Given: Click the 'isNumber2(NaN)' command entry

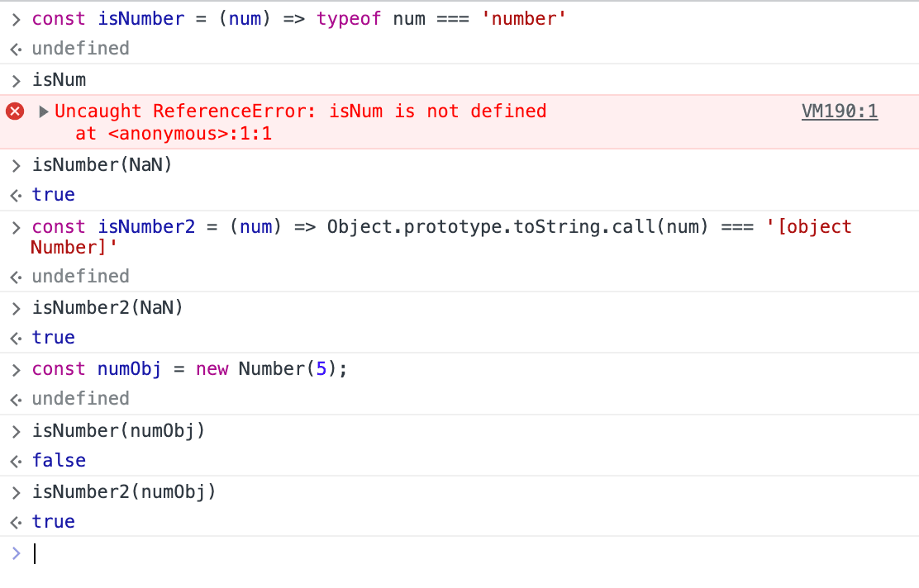Looking at the screenshot, I should click(x=107, y=308).
